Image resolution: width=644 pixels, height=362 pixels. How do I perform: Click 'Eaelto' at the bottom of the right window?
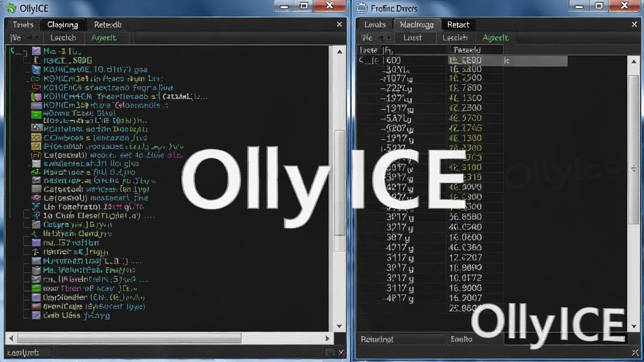[x=461, y=339]
